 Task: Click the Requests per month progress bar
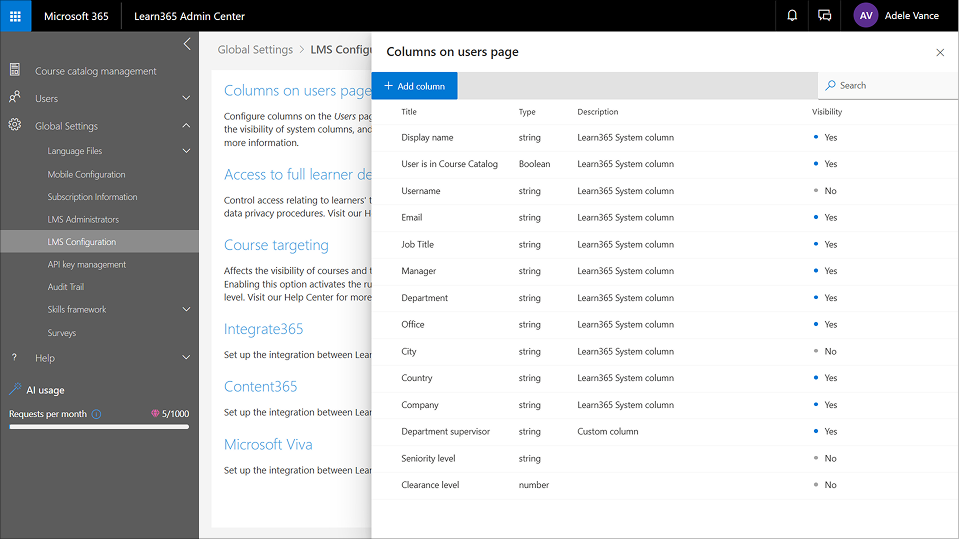coord(98,427)
